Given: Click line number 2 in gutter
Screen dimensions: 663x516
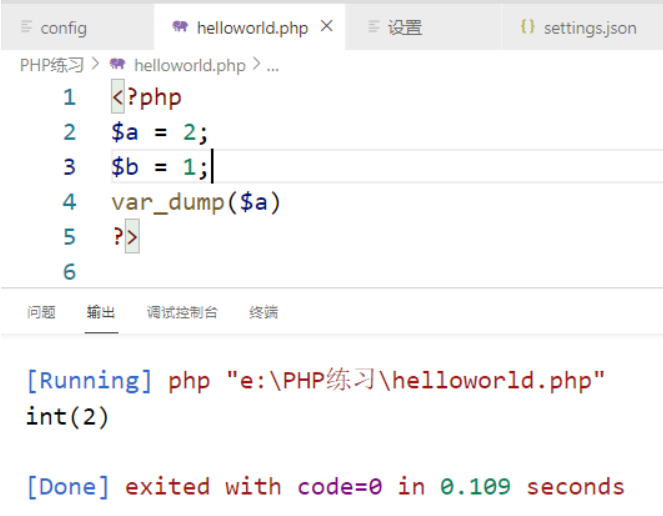Looking at the screenshot, I should tap(69, 132).
